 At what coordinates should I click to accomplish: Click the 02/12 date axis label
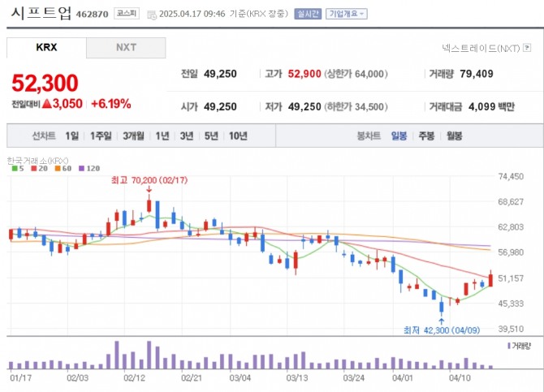pos(134,377)
